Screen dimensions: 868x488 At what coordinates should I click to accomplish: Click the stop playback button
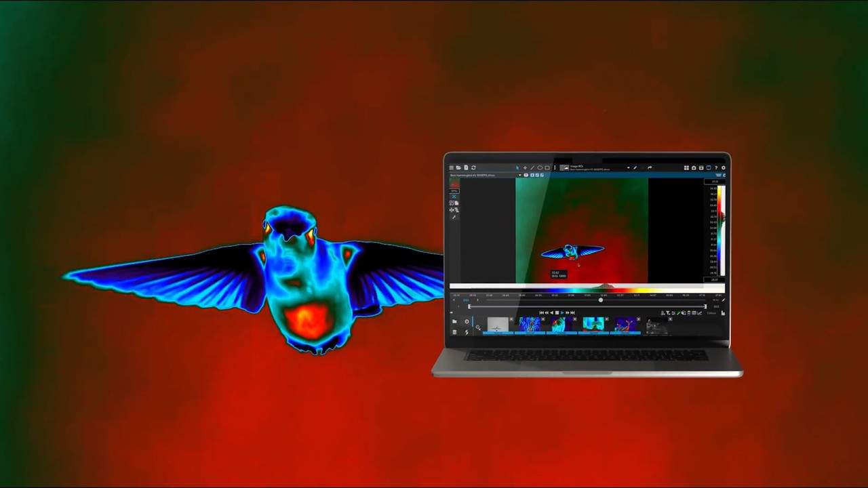tap(557, 312)
